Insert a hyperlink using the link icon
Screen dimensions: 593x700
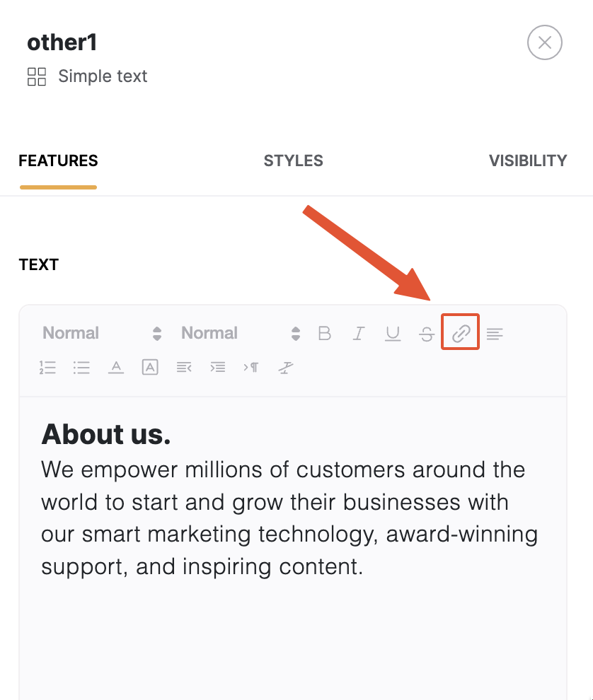coord(460,332)
